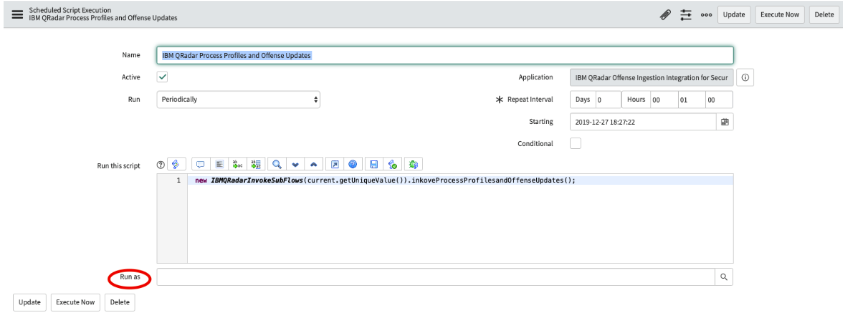Screen dimensions: 868x318
Task: Click the Repeat Interval Hours field
Action: (x=663, y=100)
